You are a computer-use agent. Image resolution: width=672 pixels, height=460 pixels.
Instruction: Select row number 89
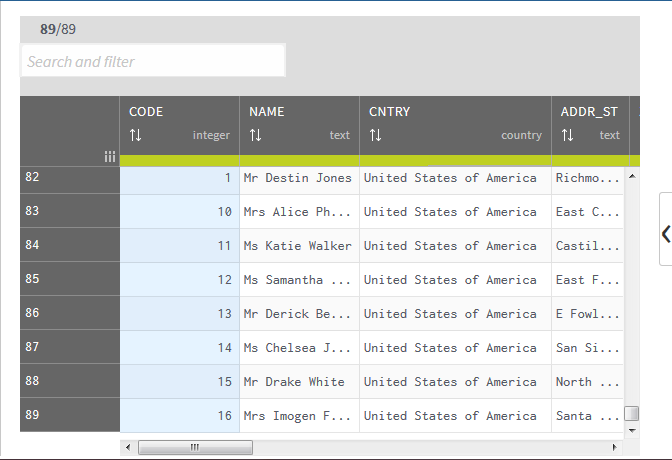pyautogui.click(x=70, y=415)
